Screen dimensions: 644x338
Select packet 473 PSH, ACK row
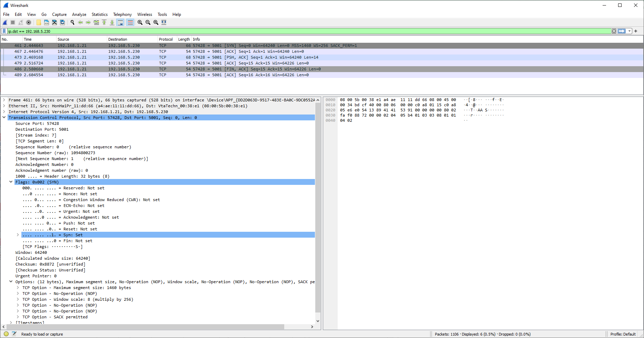322,57
